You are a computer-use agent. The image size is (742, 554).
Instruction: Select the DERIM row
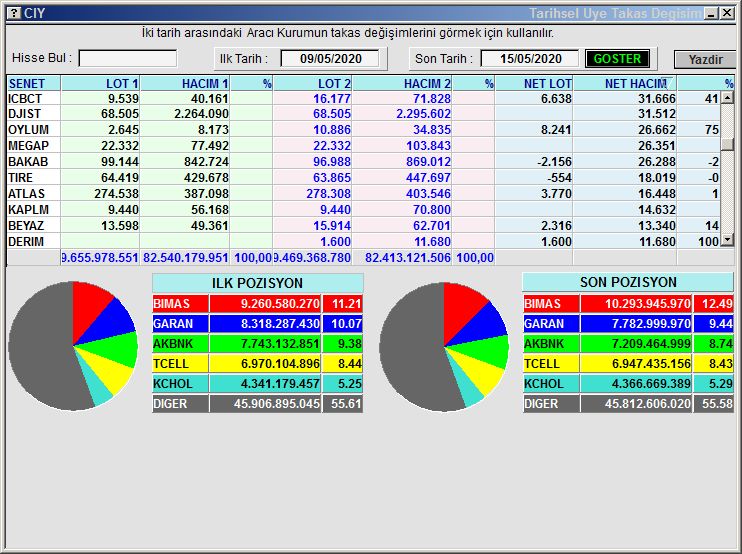(x=363, y=242)
